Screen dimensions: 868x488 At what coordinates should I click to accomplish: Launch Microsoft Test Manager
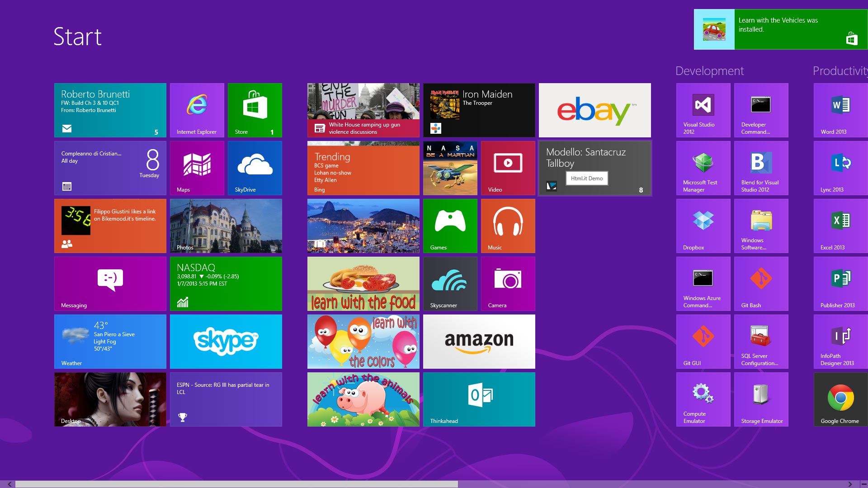(x=703, y=168)
